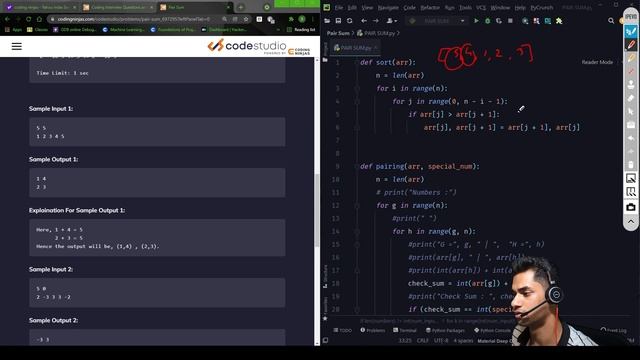This screenshot has width=640, height=360.
Task: Stop execution with the stop square icon
Action: click(x=510, y=21)
